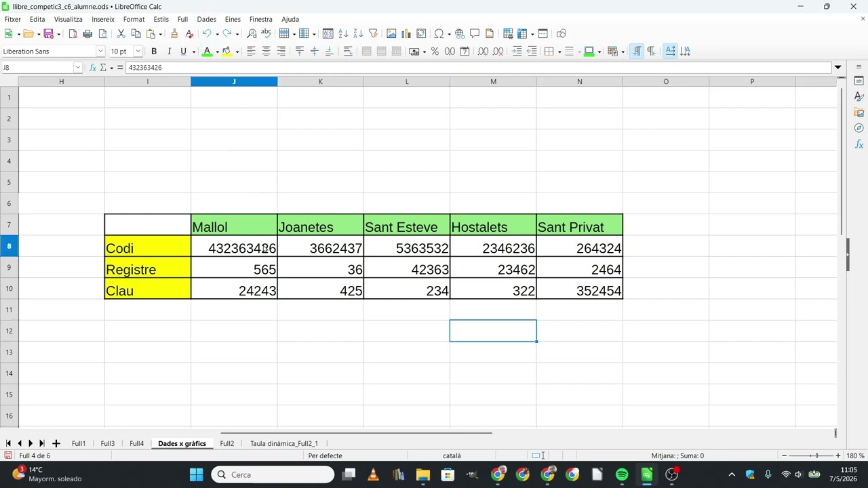868x488 pixels.
Task: Open the background color dropdown arrow
Action: click(x=237, y=52)
